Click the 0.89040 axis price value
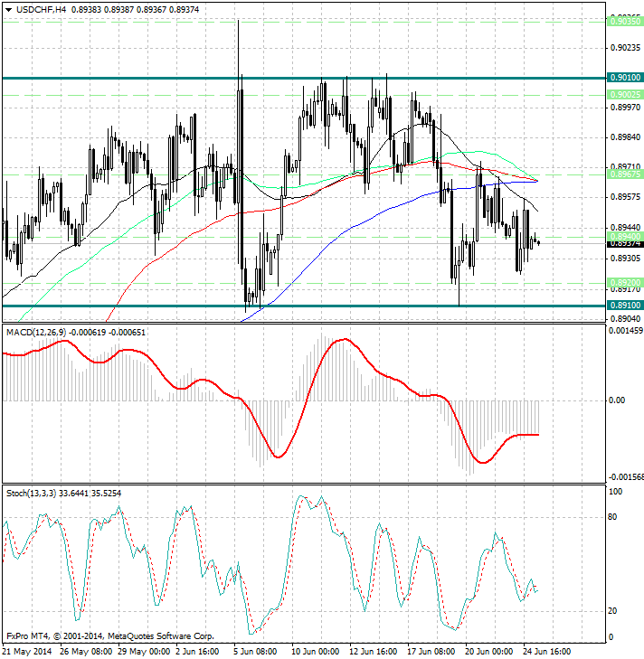 (625, 318)
